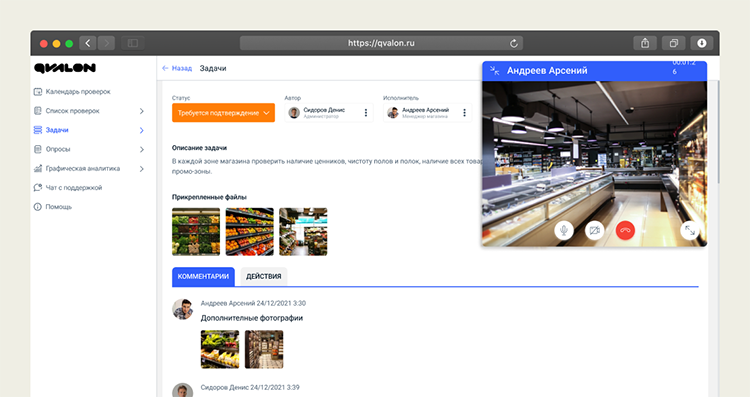Image resolution: width=750 pixels, height=397 pixels.
Task: Minimize the Андреев Арсений call window
Action: tap(495, 71)
